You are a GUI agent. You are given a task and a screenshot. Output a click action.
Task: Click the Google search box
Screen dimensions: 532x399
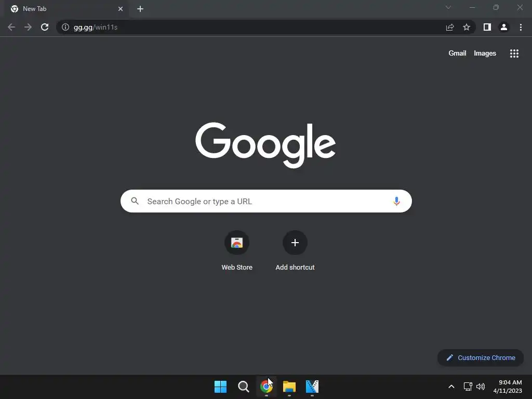pyautogui.click(x=266, y=201)
